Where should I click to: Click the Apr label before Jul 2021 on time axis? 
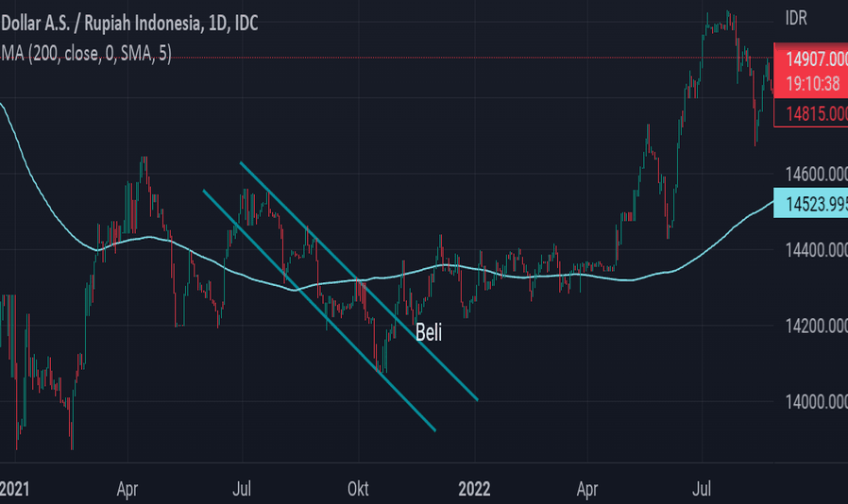(127, 489)
